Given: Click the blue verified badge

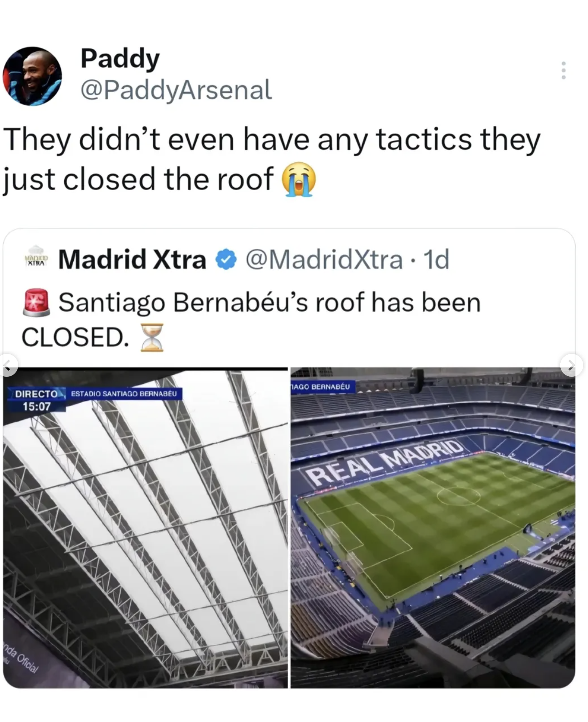Looking at the screenshot, I should point(226,259).
